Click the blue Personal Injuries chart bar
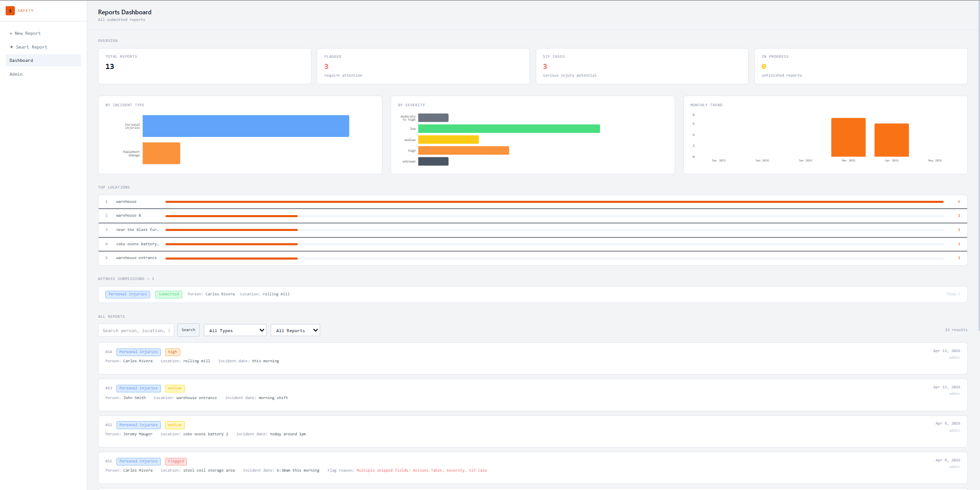The image size is (980, 490). 246,126
